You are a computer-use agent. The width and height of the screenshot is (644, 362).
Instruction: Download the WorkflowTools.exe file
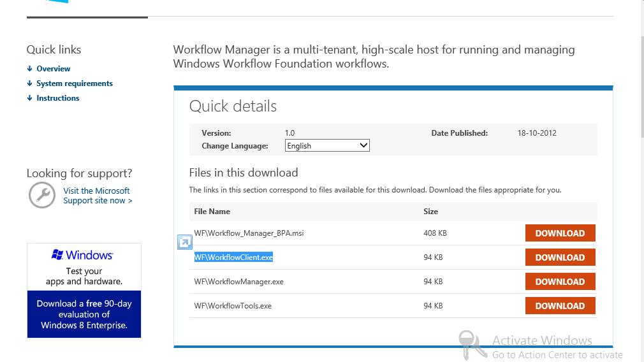pos(560,306)
